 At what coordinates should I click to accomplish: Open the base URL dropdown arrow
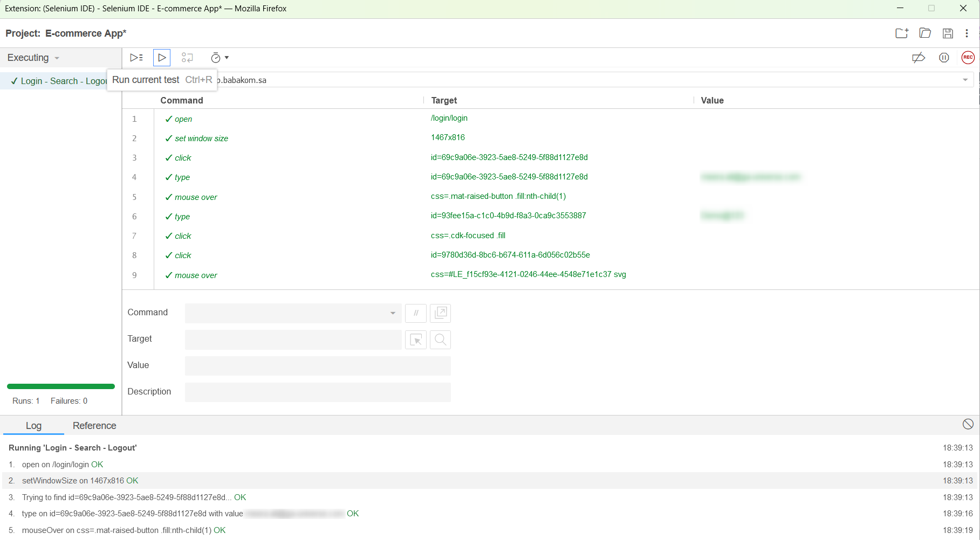pyautogui.click(x=965, y=80)
